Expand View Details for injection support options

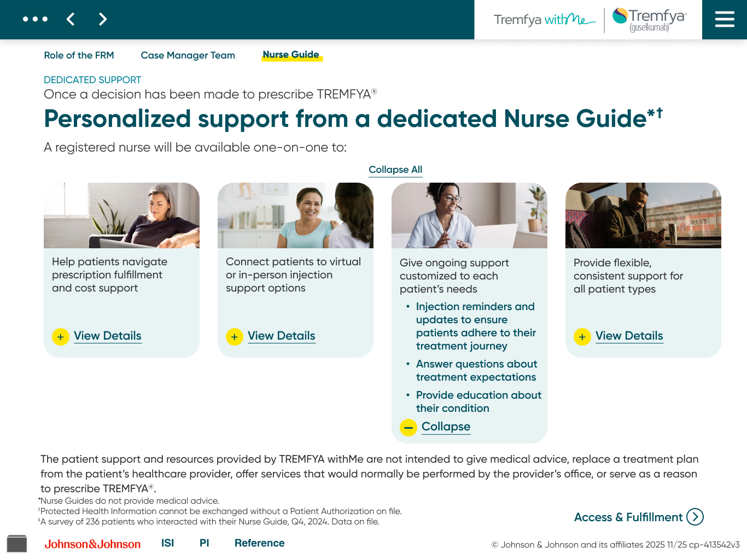click(282, 336)
